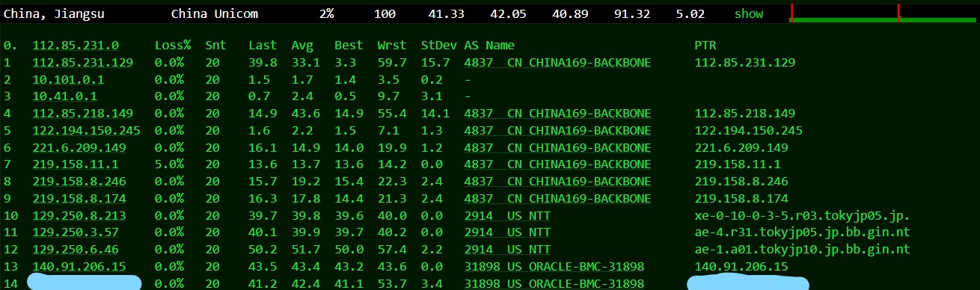980x290 pixels.
Task: Select the 2% loss value in summary row
Action: click(327, 13)
